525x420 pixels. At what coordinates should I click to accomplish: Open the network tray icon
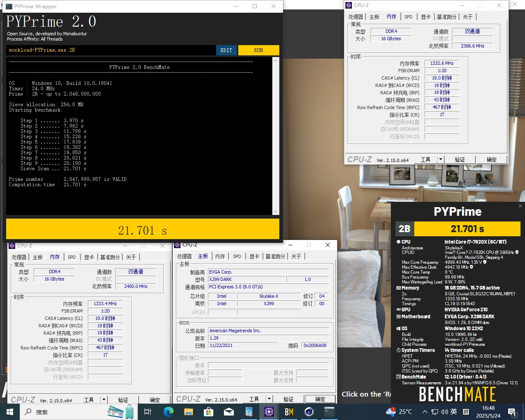pos(435,412)
